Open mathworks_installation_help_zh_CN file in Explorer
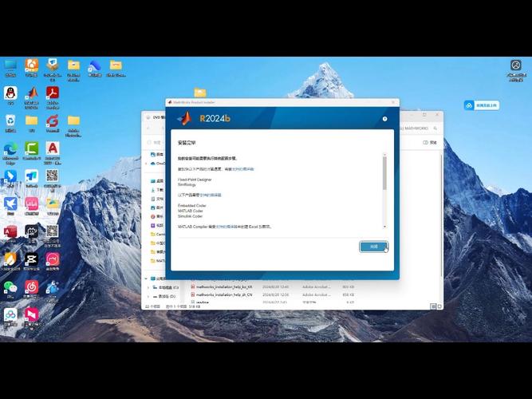This screenshot has height=399, width=532. pyautogui.click(x=224, y=294)
